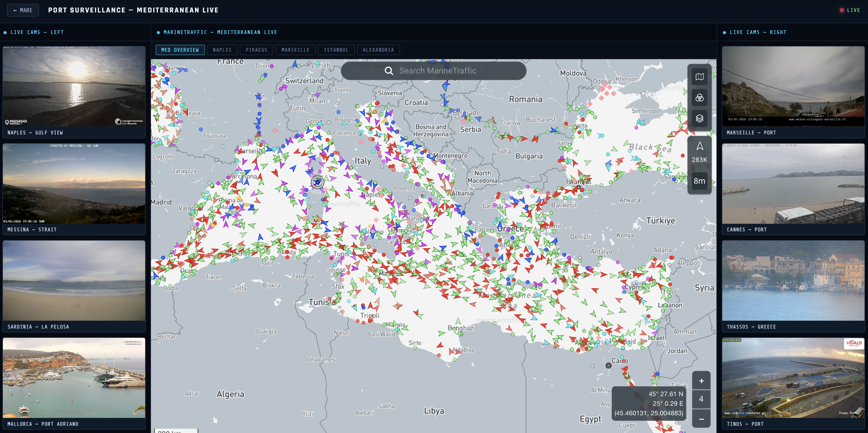
Task: Click the TINOS – PORT caption
Action: pos(745,424)
